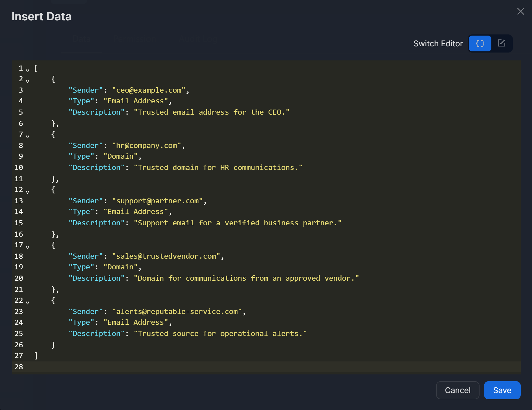Switch to the form edit view
Screen dimensions: 532x410
[x=501, y=43]
